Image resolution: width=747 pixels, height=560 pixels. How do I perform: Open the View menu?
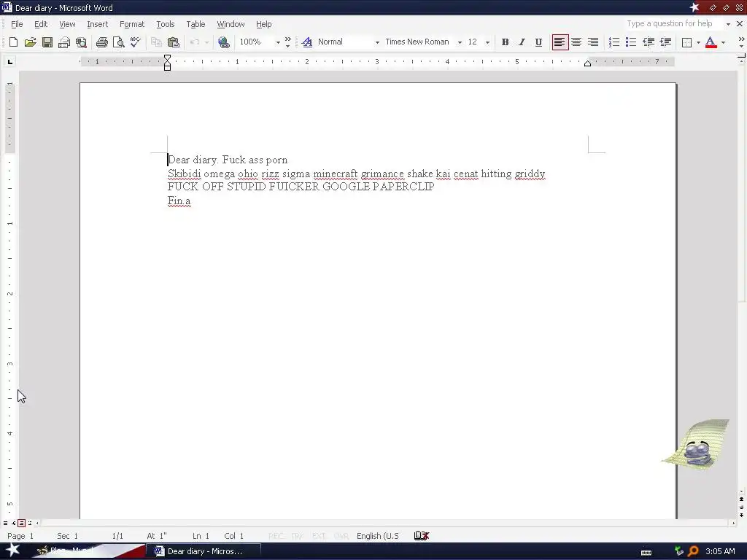[x=67, y=24]
